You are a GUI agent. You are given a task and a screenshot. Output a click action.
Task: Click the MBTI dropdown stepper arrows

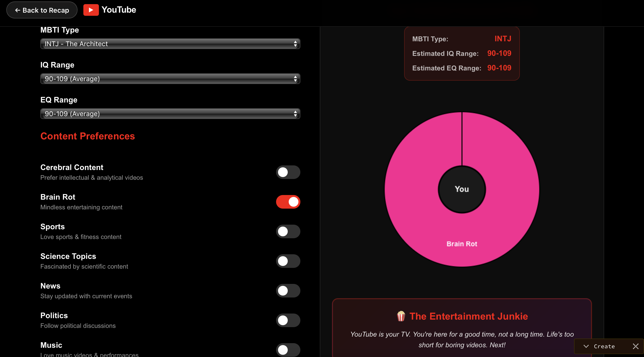295,44
